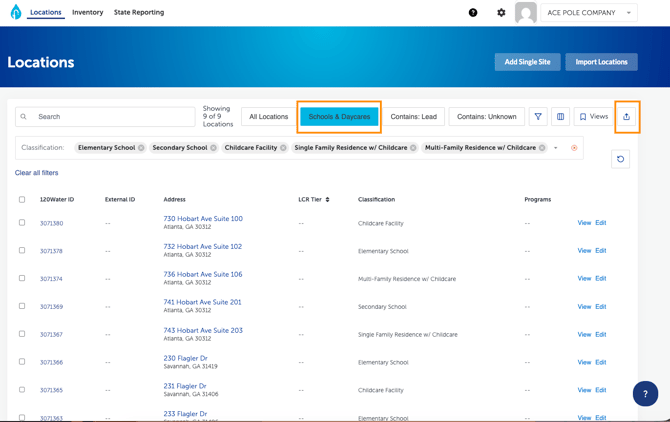Screen dimensions: 670x422
Task: Remove Elementary School filter chip
Action: [x=141, y=148]
